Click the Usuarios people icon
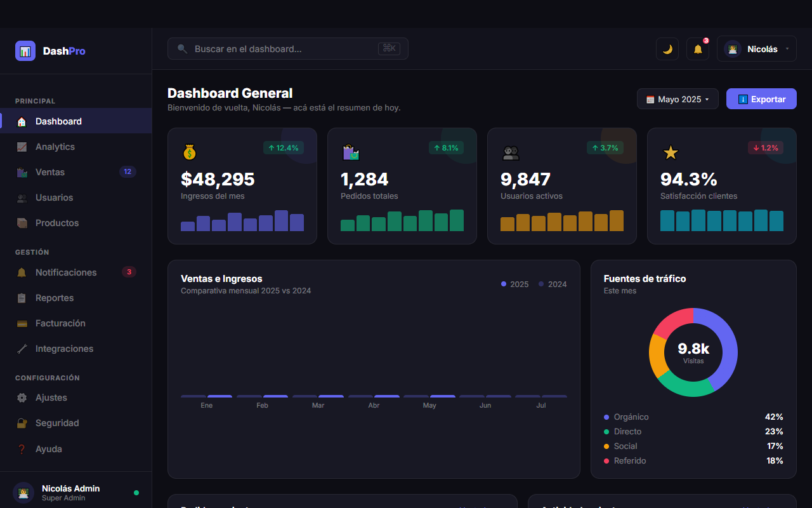The width and height of the screenshot is (812, 508). [22, 197]
